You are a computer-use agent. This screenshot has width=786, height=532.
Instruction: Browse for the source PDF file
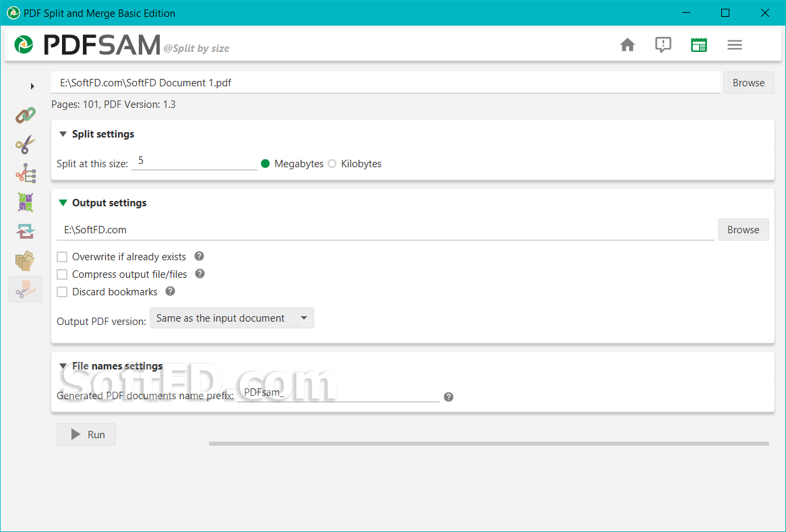point(748,83)
